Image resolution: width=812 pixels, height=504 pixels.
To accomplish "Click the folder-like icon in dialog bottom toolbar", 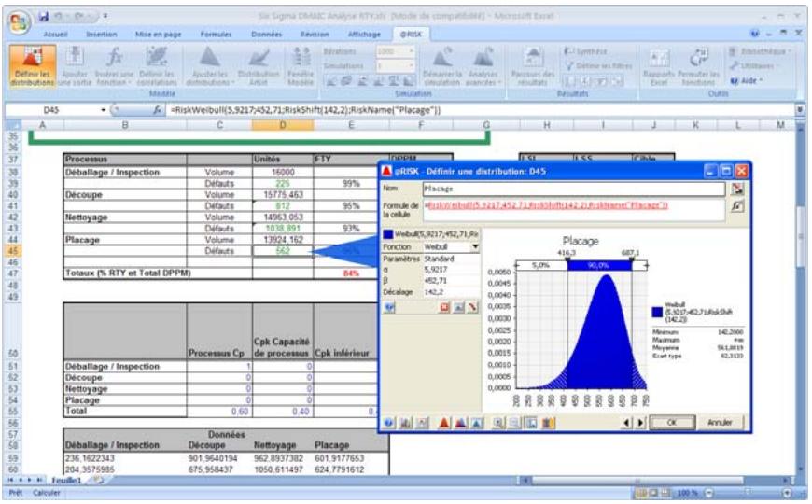I will click(548, 423).
